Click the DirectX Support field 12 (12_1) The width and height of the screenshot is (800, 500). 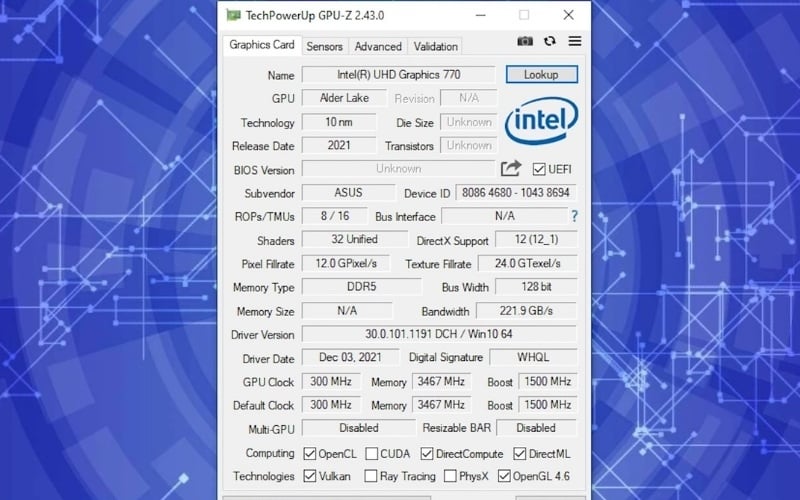pyautogui.click(x=536, y=239)
